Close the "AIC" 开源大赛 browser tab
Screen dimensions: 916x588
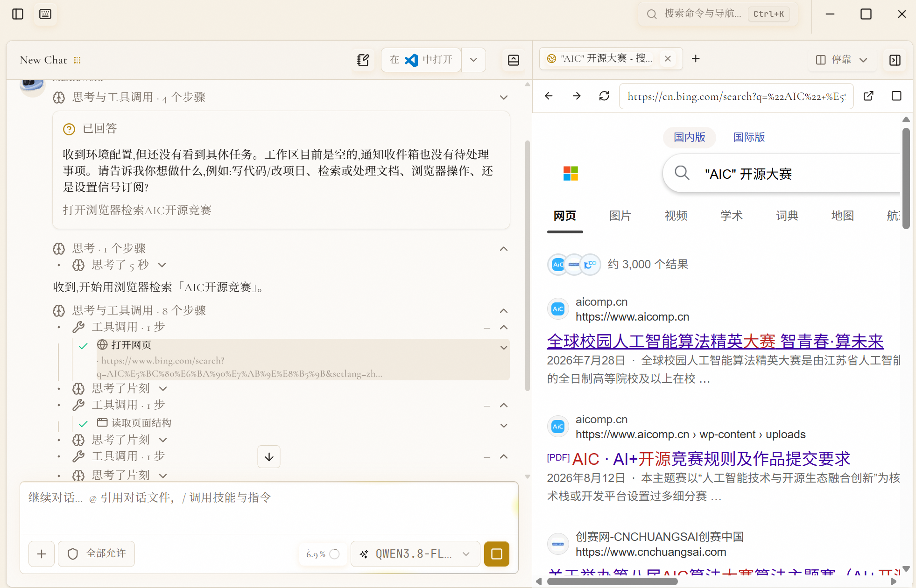coord(668,58)
